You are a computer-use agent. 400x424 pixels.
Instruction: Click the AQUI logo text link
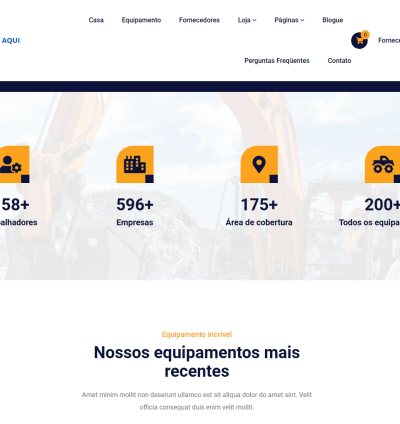tap(11, 41)
